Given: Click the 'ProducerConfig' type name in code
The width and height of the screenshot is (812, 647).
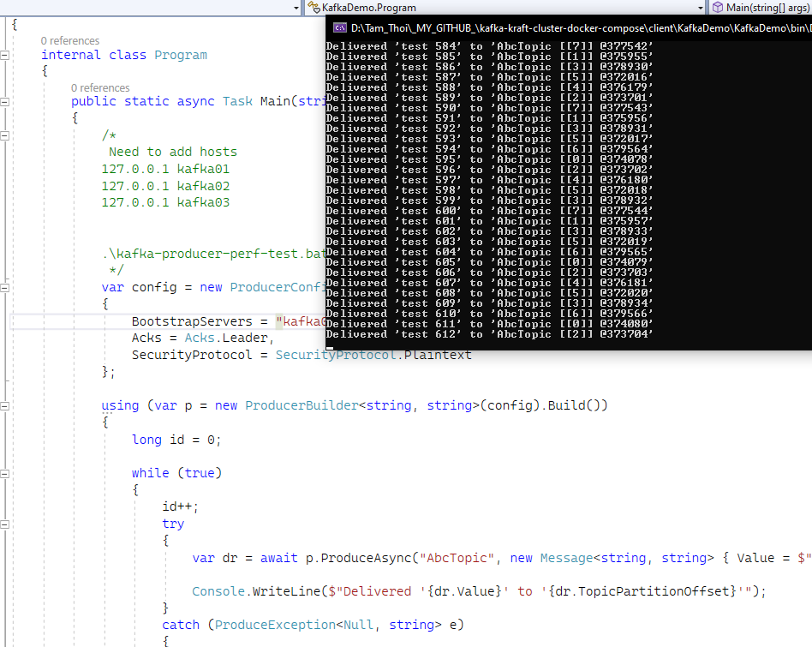Looking at the screenshot, I should pos(278,287).
